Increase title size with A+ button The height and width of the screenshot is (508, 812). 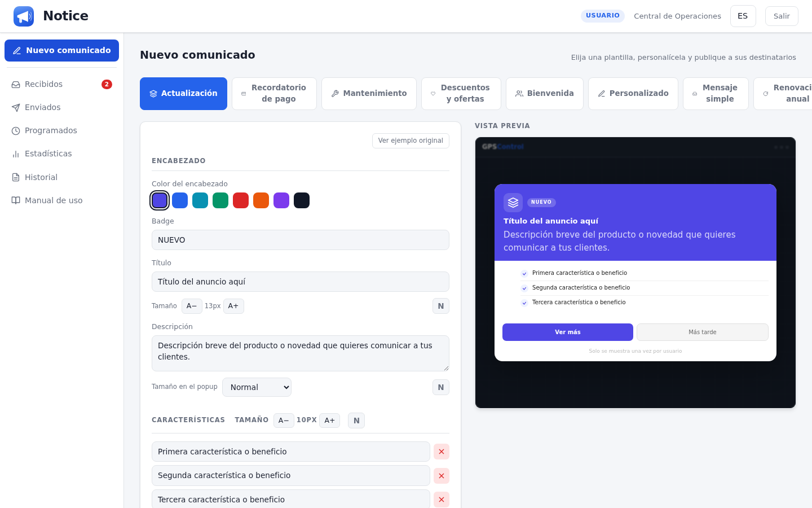click(x=233, y=306)
